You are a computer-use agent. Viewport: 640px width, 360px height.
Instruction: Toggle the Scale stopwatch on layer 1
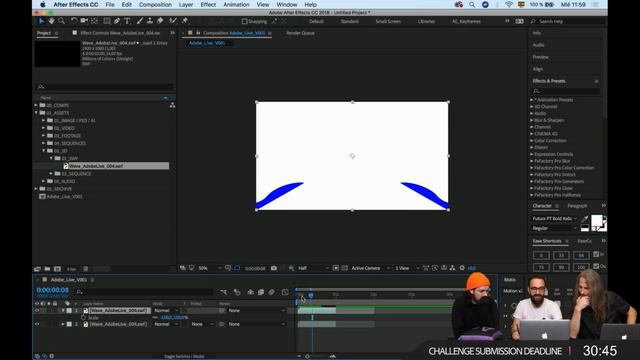click(x=83, y=317)
